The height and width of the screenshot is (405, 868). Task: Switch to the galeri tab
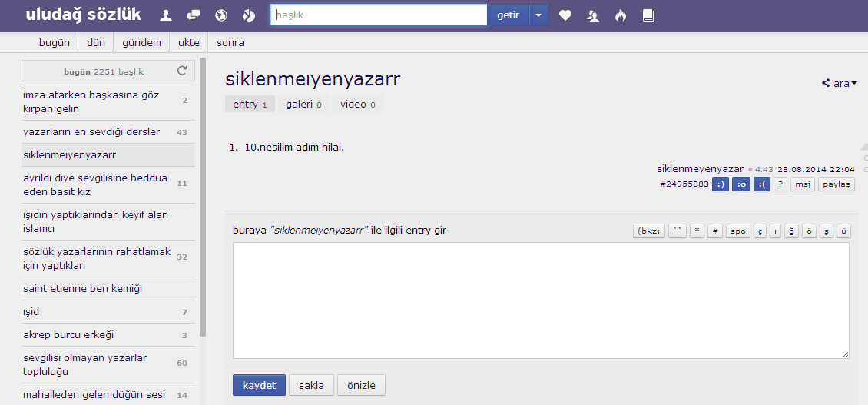pos(303,105)
